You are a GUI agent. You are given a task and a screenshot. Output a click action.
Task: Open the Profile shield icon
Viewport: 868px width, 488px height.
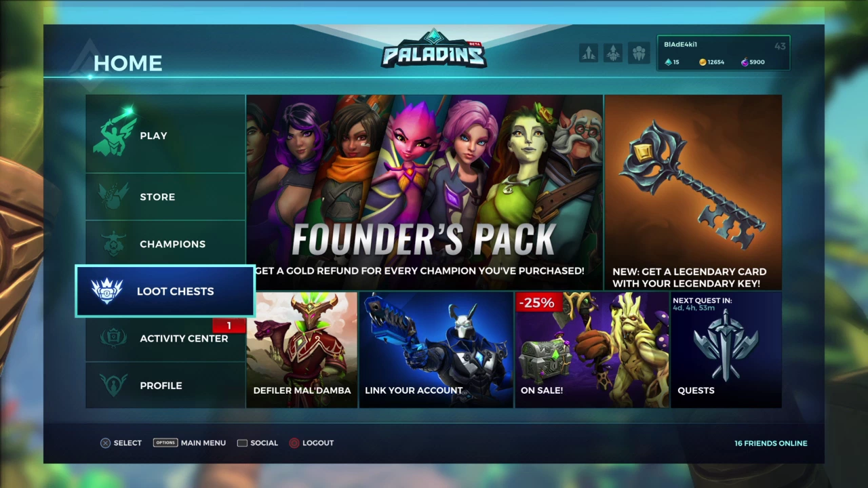pyautogui.click(x=113, y=385)
